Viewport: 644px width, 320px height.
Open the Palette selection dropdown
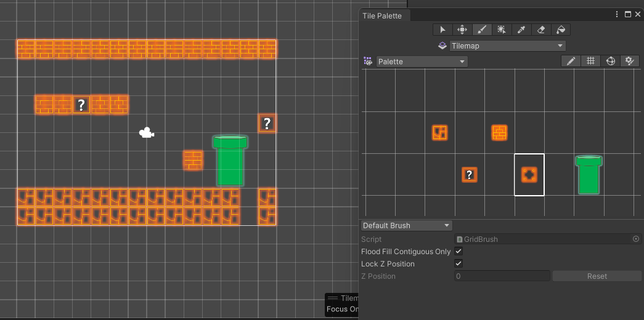point(422,62)
